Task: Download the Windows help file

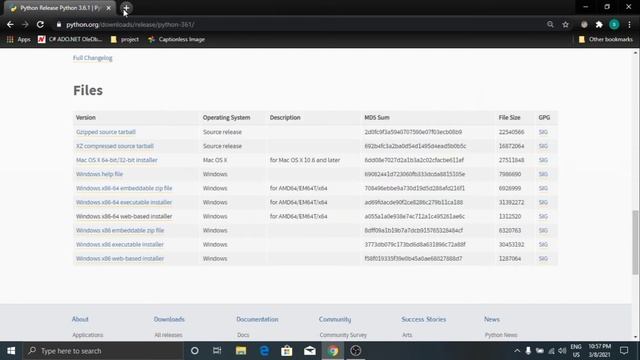Action: click(99, 174)
